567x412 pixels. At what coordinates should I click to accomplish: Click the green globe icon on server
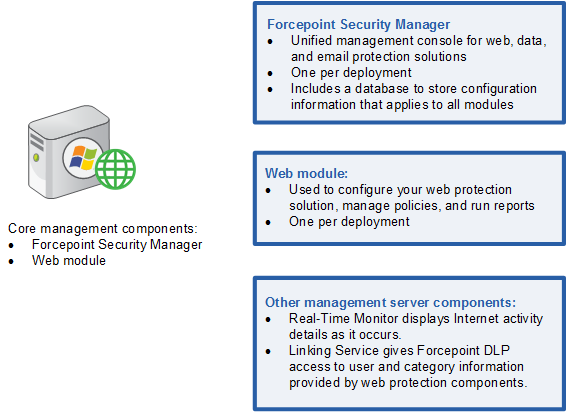click(115, 169)
